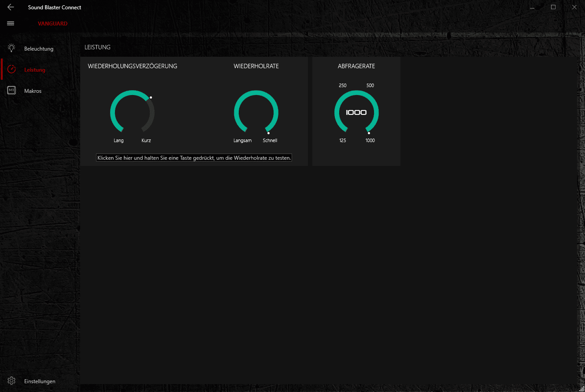Click the Wiederholrate dial's white handle

(268, 133)
